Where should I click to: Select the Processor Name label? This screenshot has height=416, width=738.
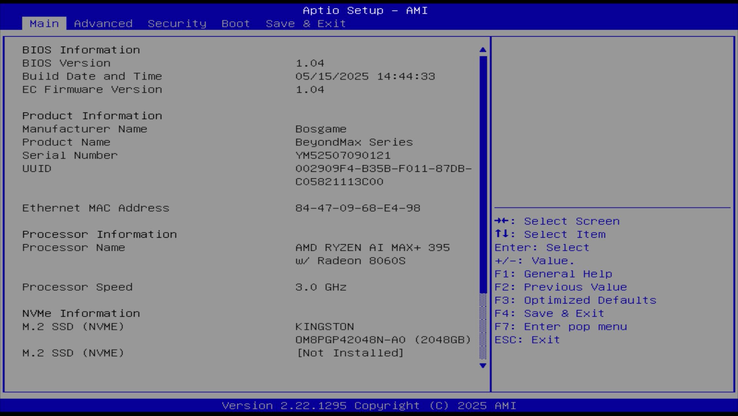point(73,248)
